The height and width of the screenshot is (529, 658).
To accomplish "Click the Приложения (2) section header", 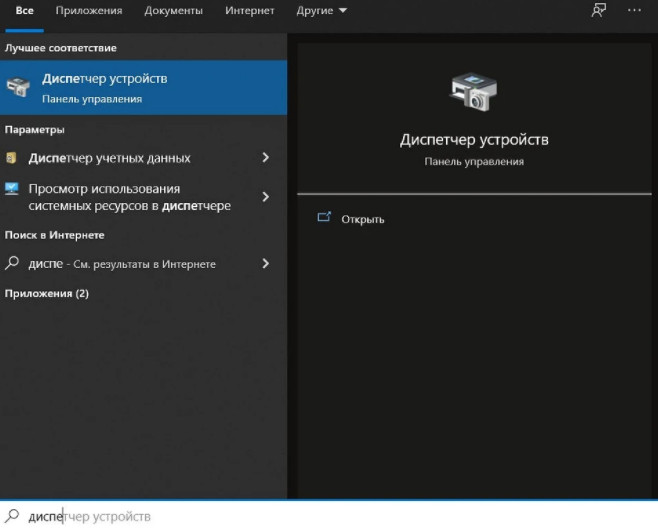I will click(47, 294).
